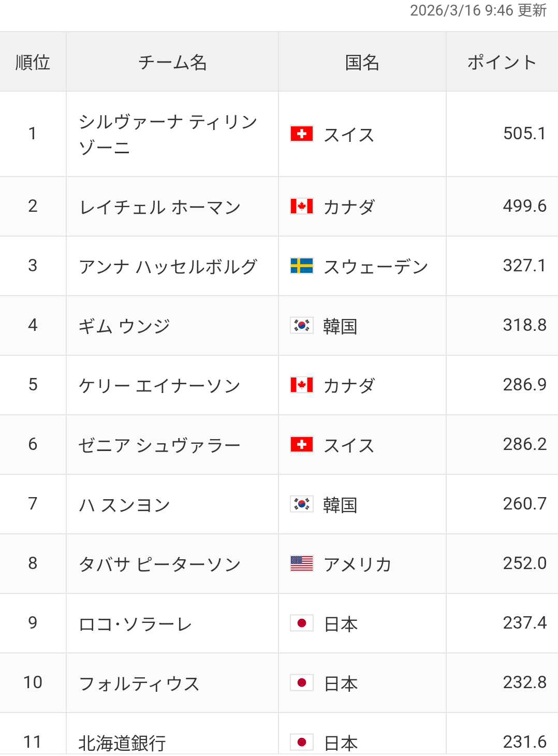Click the Swedish flag icon
The image size is (558, 756).
[302, 266]
